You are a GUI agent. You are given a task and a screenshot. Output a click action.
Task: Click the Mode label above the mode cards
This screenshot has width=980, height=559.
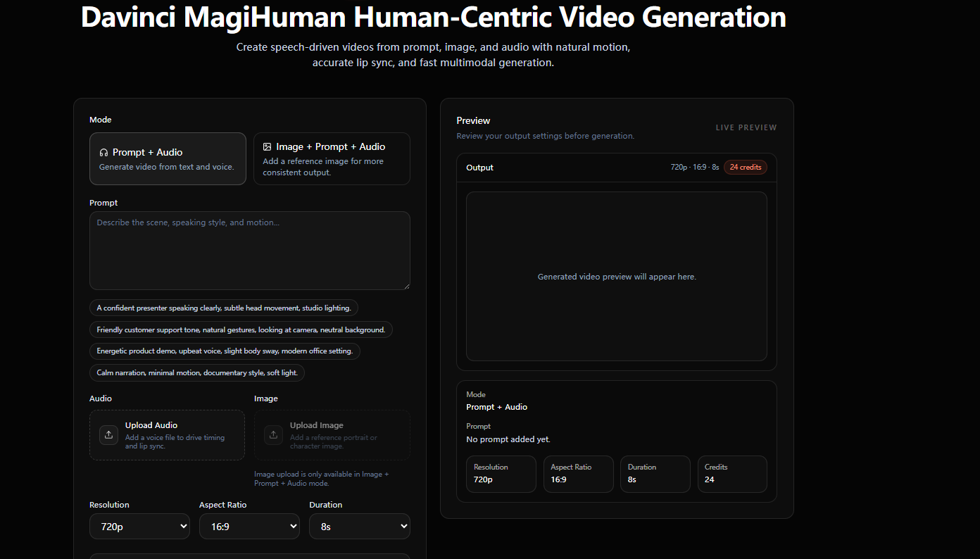[x=101, y=120]
